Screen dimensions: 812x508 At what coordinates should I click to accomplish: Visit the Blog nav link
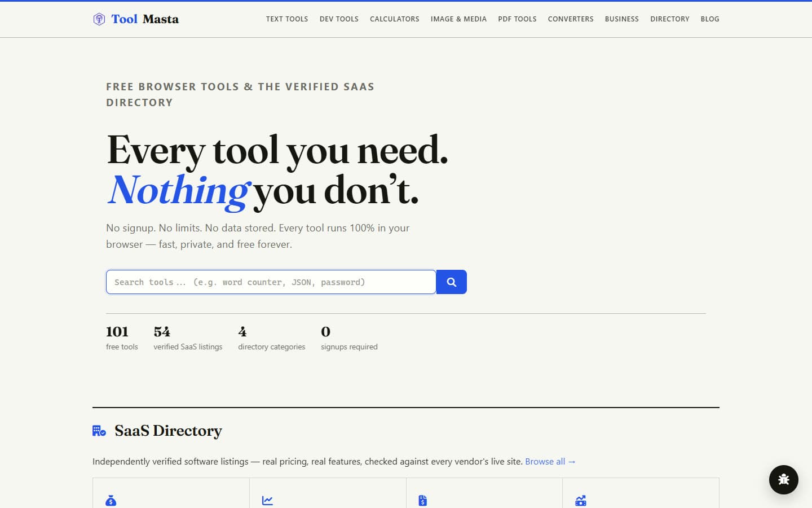tap(710, 19)
